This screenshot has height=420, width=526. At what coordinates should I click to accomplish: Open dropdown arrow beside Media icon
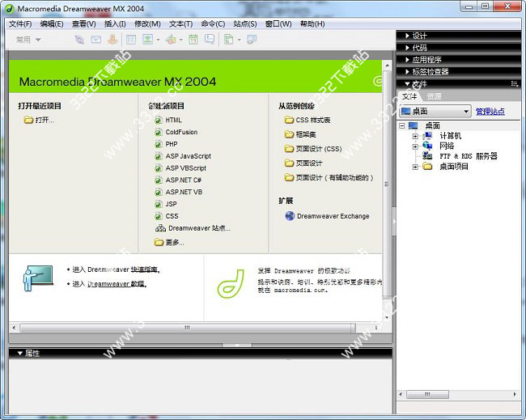click(x=180, y=40)
